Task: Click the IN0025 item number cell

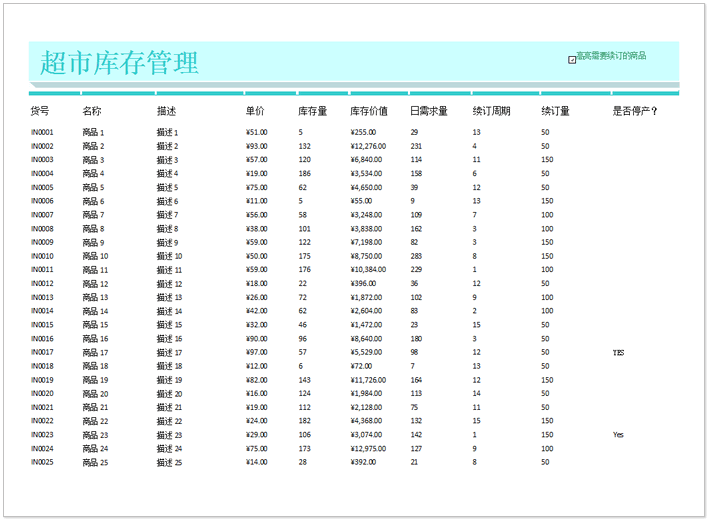Action: (x=42, y=462)
